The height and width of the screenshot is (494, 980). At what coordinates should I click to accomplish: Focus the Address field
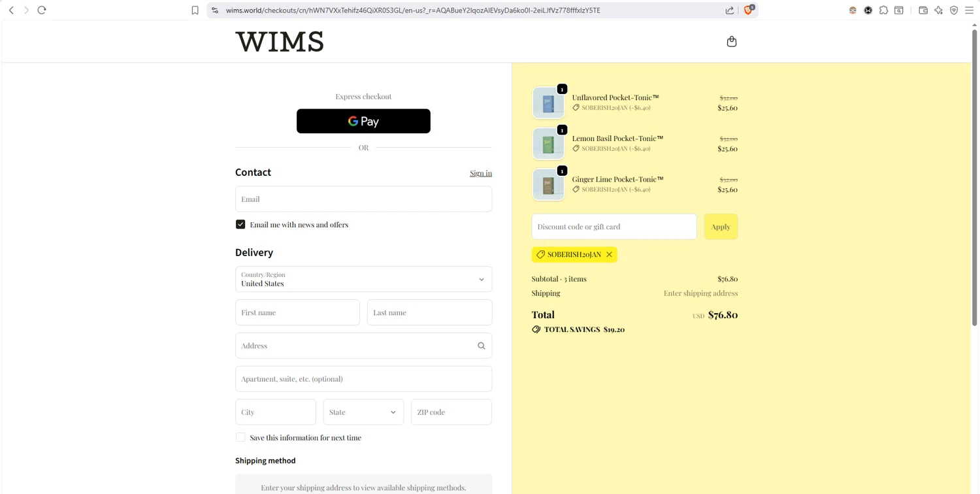click(x=363, y=346)
